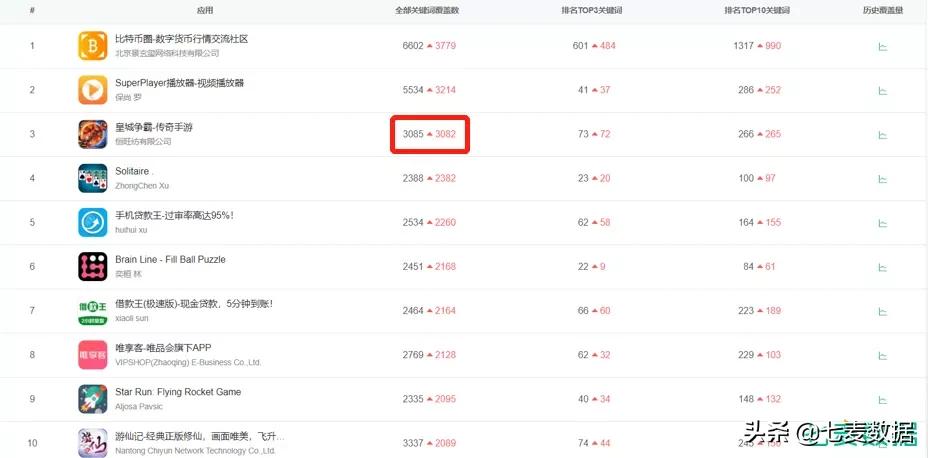928x458 pixels.
Task: Open 借款王(极速版) app title
Action: pos(194,304)
